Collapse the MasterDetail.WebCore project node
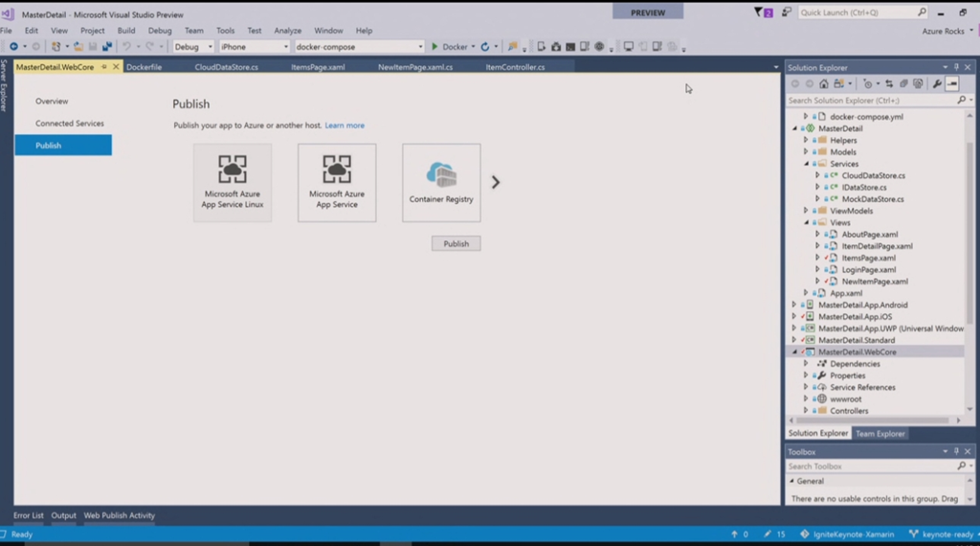 click(795, 353)
